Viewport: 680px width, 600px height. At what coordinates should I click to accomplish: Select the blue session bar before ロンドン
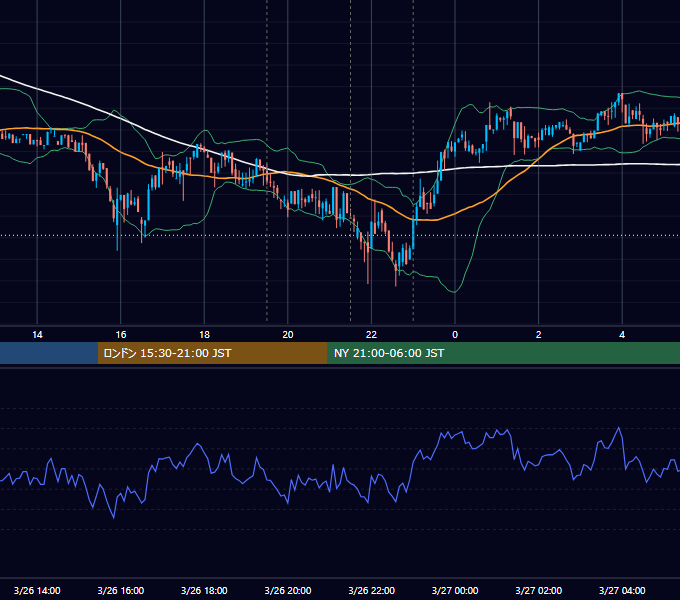pos(49,353)
